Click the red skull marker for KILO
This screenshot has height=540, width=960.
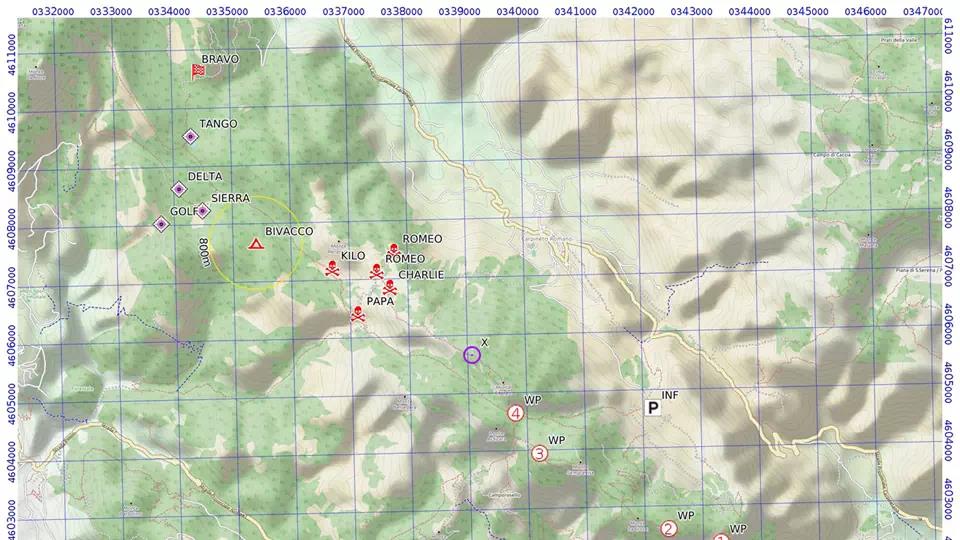coord(332,268)
